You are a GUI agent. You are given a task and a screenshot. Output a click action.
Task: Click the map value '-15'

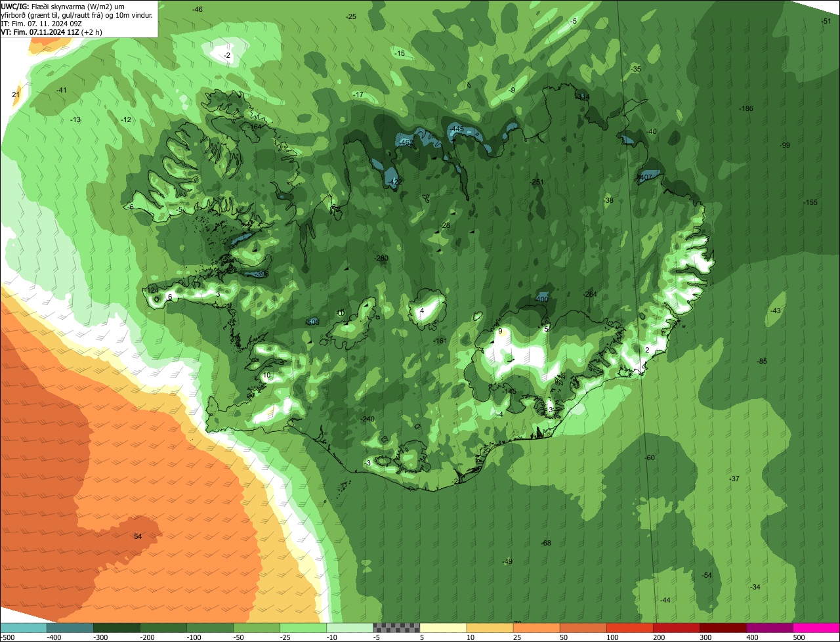pos(399,53)
